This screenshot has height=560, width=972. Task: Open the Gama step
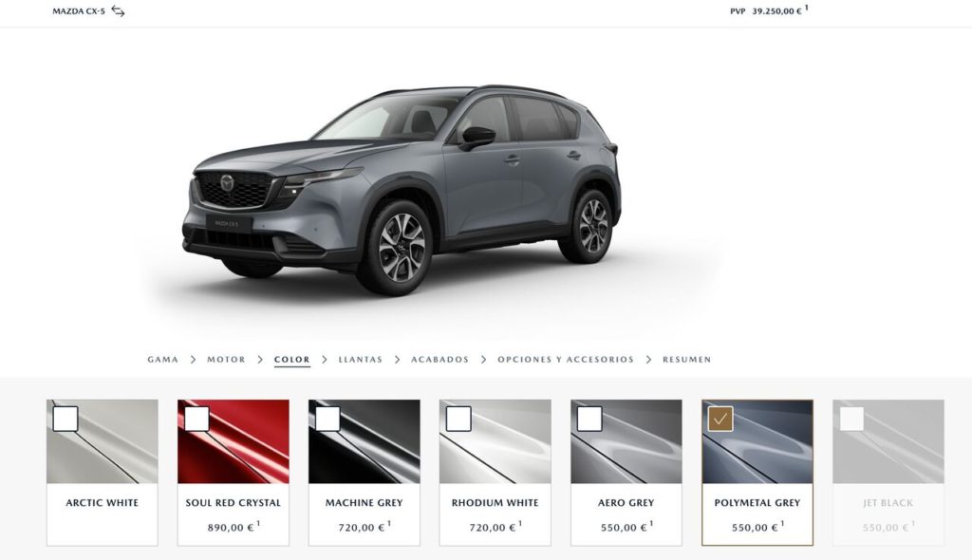coord(163,360)
